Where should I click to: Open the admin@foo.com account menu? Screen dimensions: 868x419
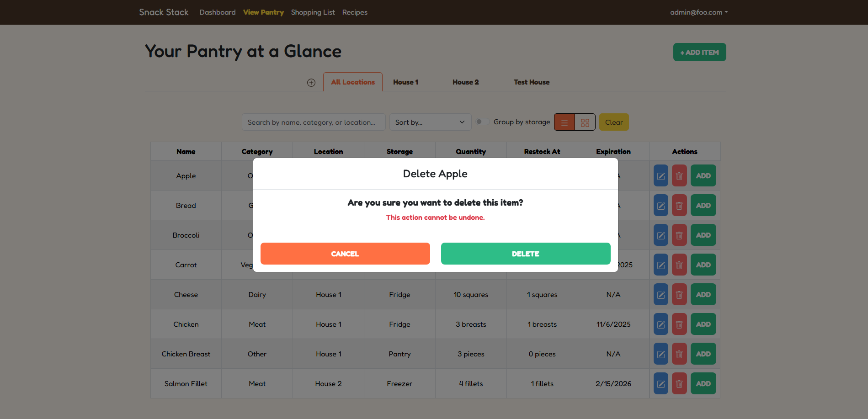click(x=698, y=12)
